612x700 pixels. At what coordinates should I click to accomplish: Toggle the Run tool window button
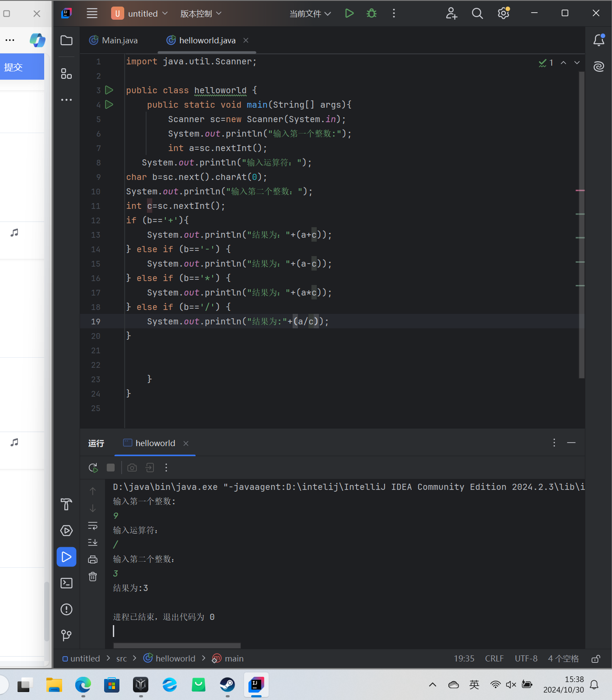tap(66, 557)
